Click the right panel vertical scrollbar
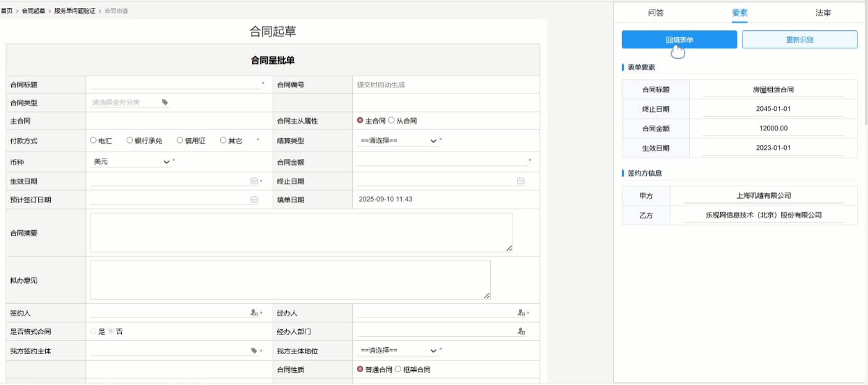Image resolution: width=868 pixels, height=385 pixels. click(x=866, y=64)
